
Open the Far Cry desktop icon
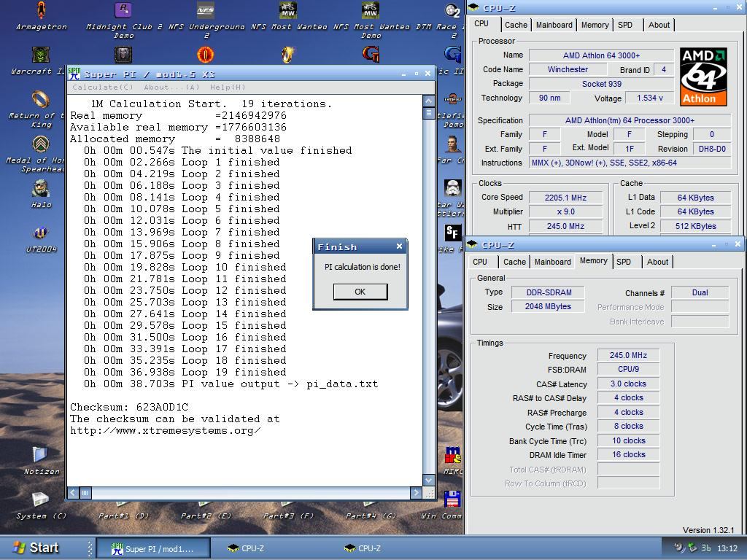(x=452, y=144)
